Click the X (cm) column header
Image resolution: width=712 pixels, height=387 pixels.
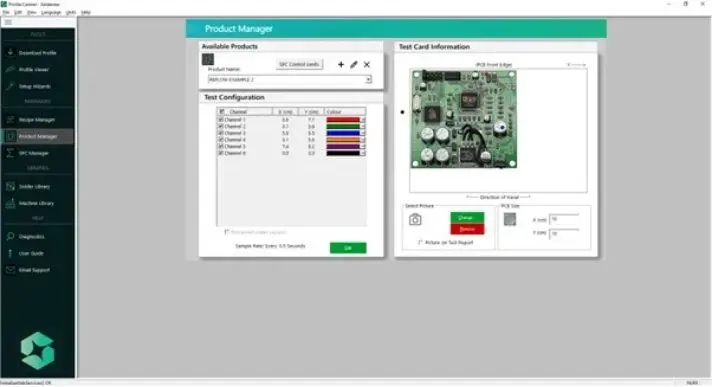click(285, 112)
